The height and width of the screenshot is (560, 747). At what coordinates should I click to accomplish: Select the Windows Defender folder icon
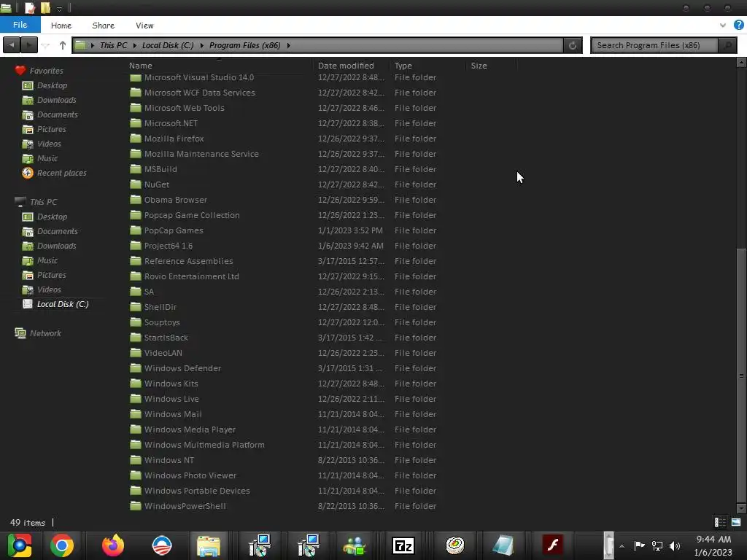pyautogui.click(x=136, y=368)
